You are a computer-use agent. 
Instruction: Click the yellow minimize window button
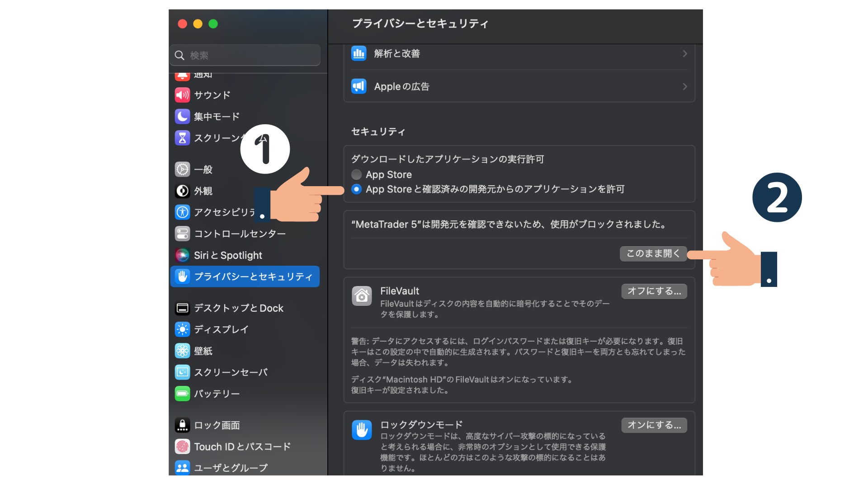(x=198, y=24)
